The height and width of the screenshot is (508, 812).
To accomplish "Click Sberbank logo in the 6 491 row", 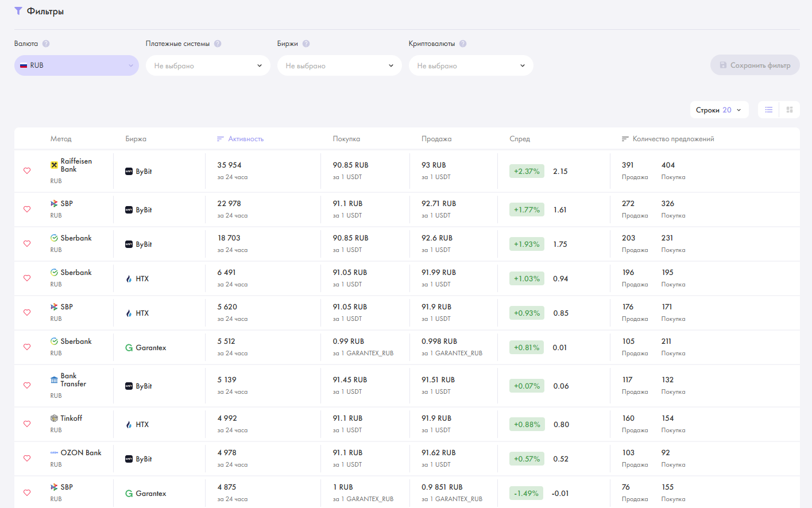I will coord(54,273).
